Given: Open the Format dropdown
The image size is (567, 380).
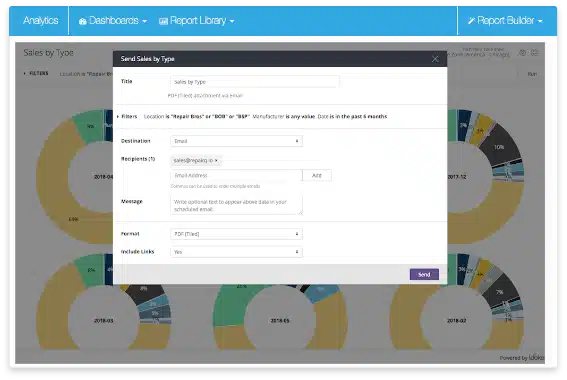Looking at the screenshot, I should tap(236, 234).
